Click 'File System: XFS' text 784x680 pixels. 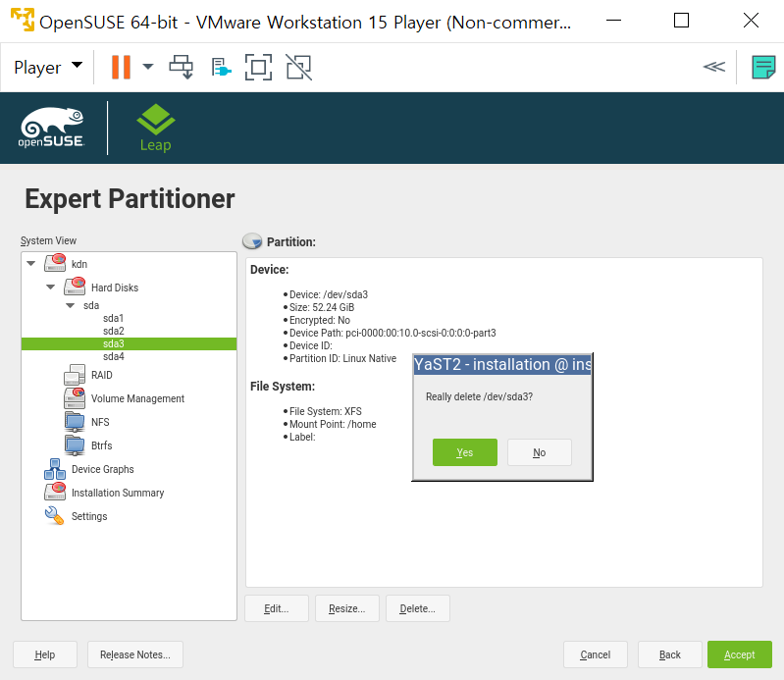326,411
